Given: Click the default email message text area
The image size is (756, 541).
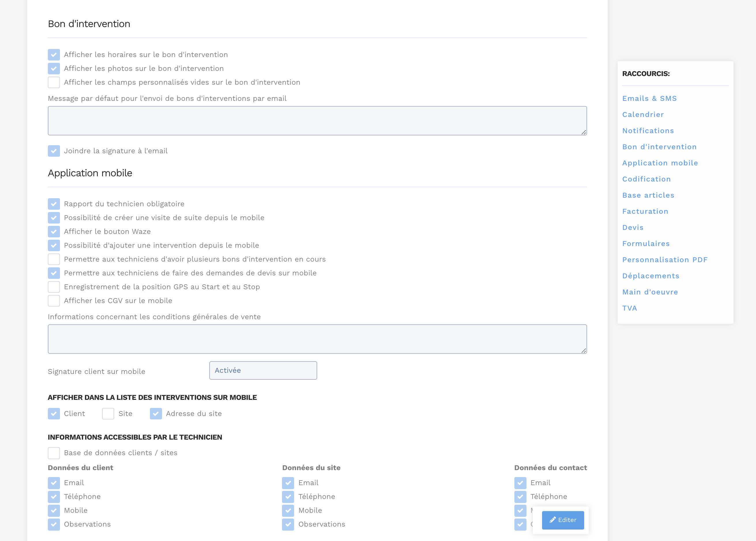Looking at the screenshot, I should click(x=317, y=121).
